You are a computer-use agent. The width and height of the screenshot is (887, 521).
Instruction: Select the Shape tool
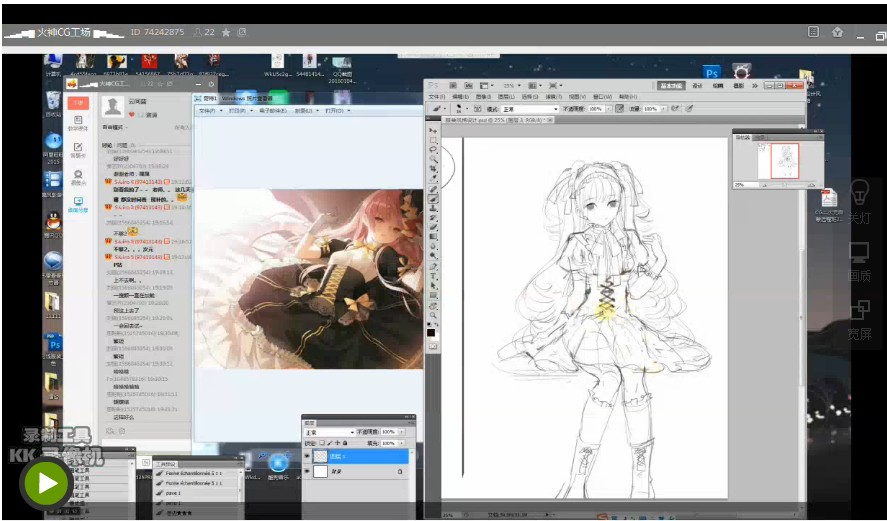click(x=434, y=294)
